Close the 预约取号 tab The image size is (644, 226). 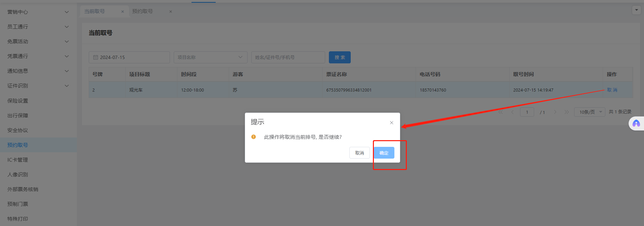pos(171,12)
